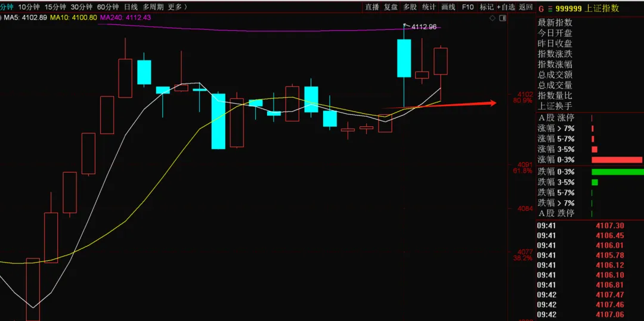Open the list icon next to G

coord(550,8)
